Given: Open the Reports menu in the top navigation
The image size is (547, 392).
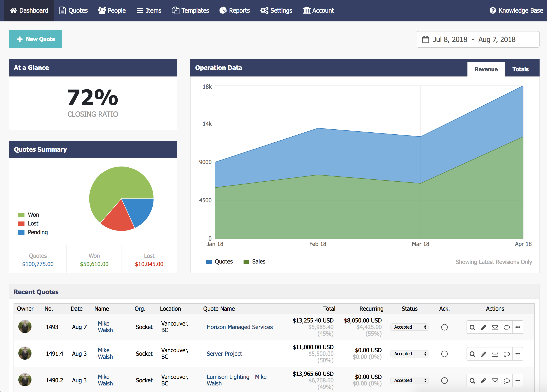Looking at the screenshot, I should point(234,11).
